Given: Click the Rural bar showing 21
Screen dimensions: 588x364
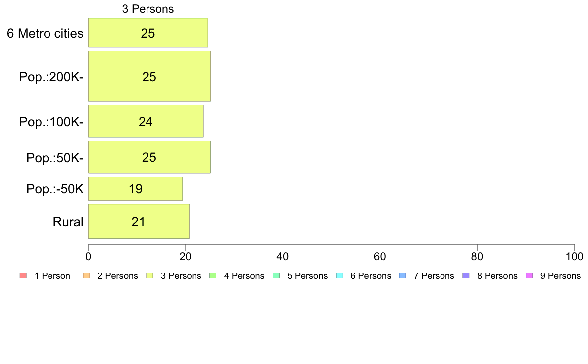Looking at the screenshot, I should (139, 222).
